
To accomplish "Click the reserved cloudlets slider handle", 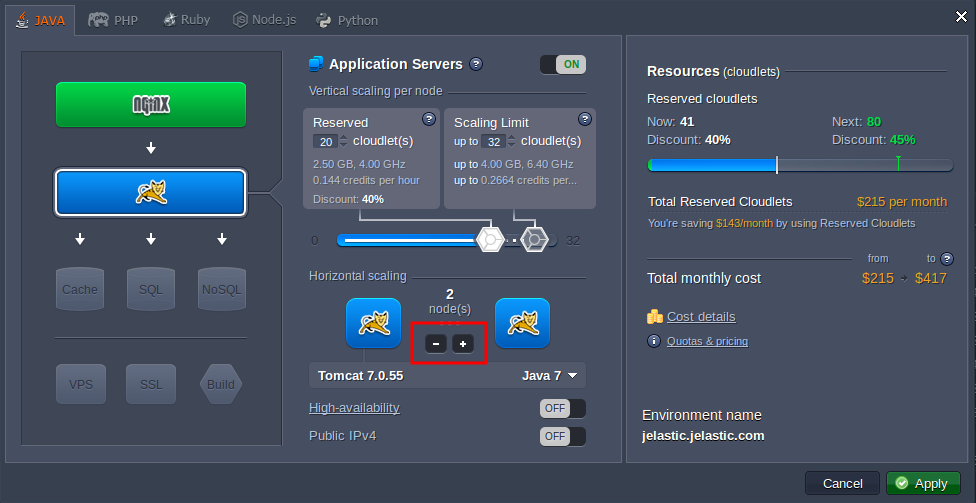I will [x=490, y=240].
